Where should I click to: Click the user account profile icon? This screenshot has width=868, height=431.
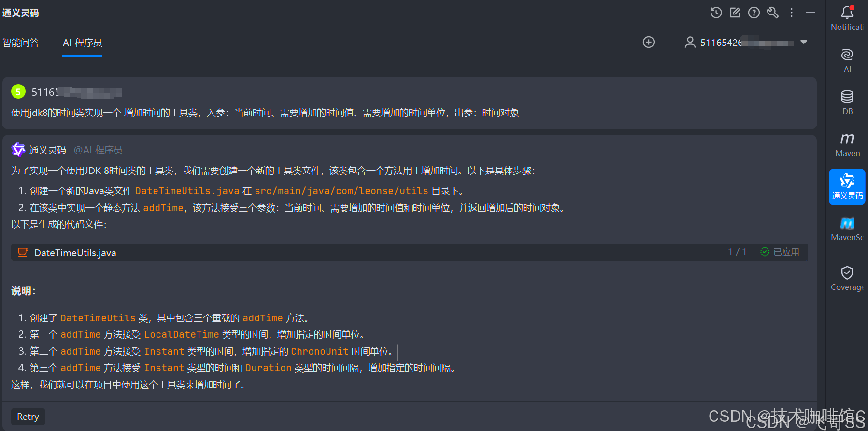(690, 42)
